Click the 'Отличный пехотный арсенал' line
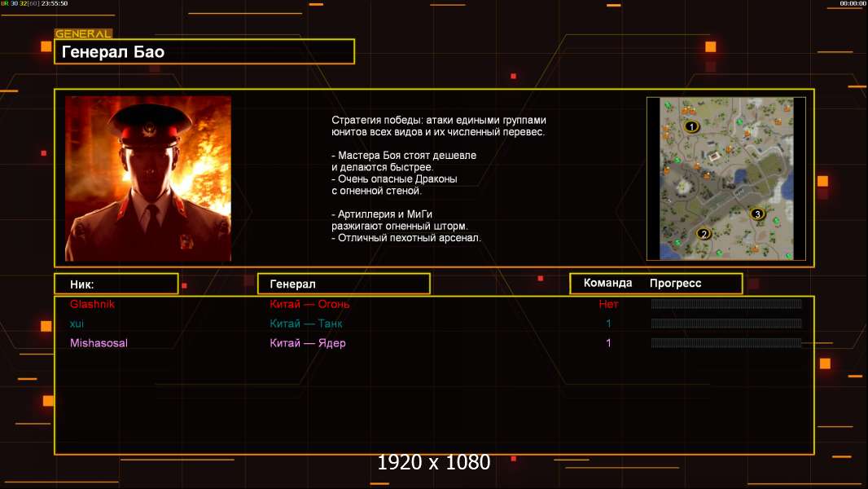The height and width of the screenshot is (489, 868). point(406,238)
